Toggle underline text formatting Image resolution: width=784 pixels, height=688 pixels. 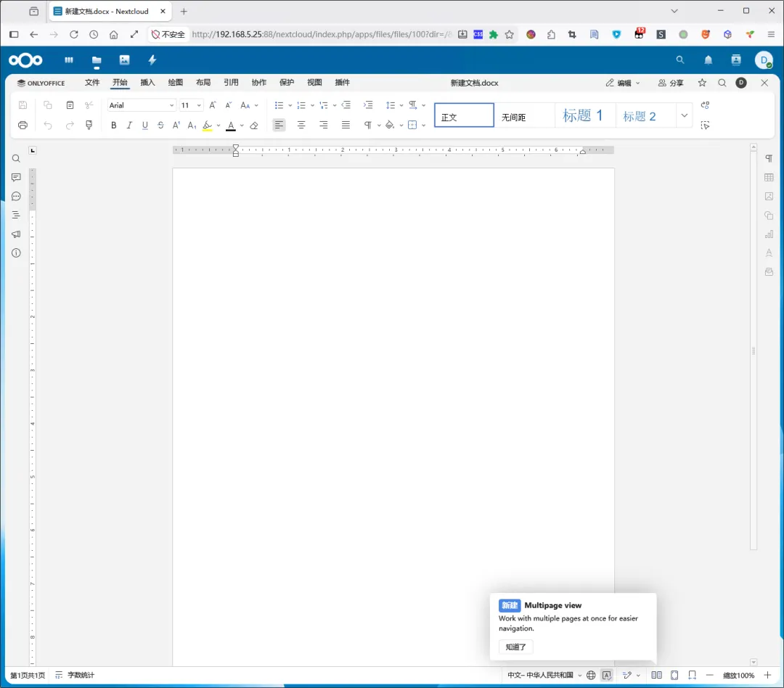145,125
